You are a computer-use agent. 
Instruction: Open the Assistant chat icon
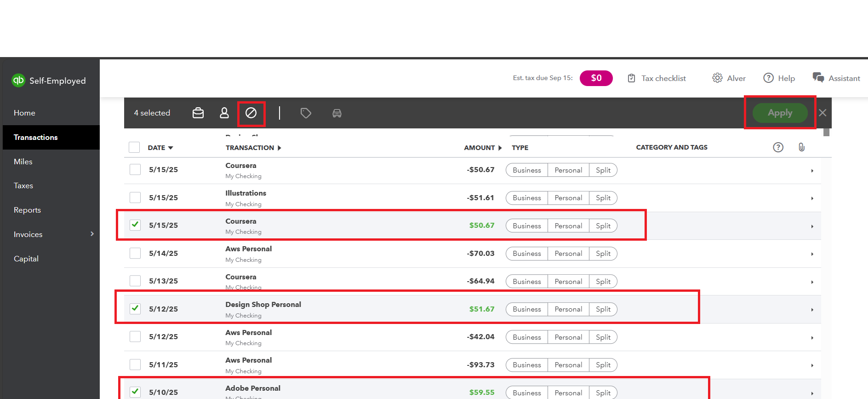[x=818, y=77]
